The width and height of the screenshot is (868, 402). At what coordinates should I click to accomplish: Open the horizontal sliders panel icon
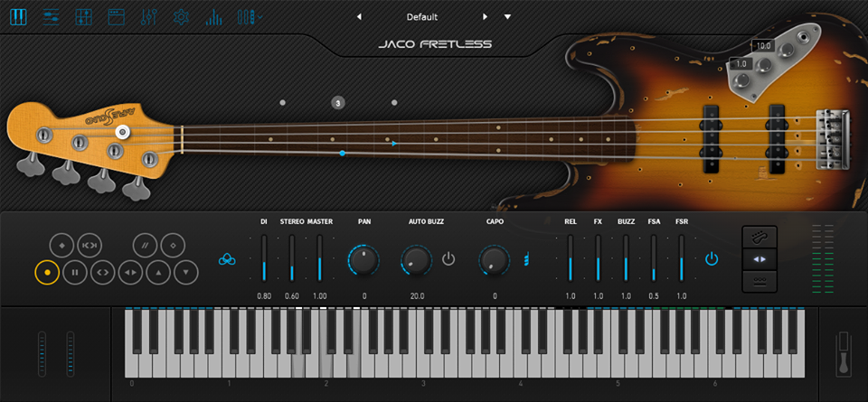(51, 17)
